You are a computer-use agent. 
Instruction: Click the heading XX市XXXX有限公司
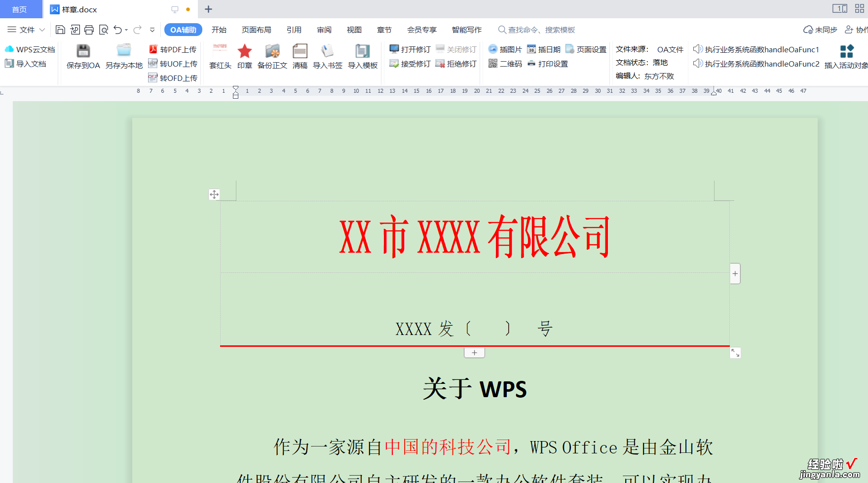[475, 237]
